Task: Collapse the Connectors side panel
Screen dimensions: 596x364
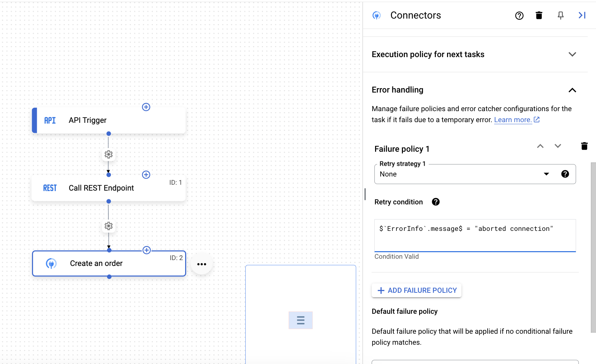Action: coord(582,15)
